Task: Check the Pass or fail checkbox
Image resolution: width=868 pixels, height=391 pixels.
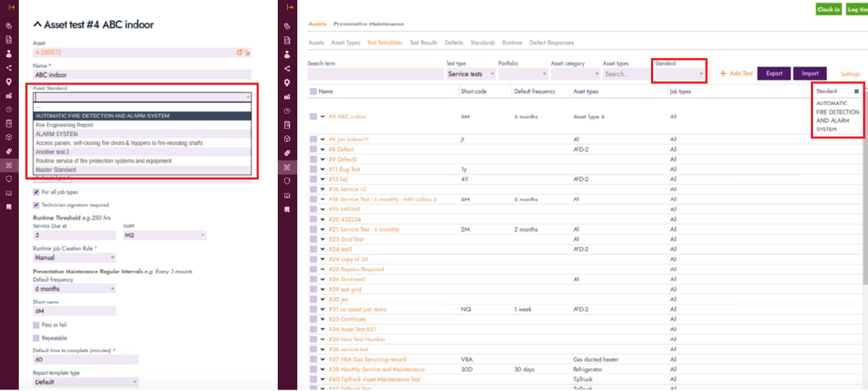Action: pyautogui.click(x=36, y=324)
